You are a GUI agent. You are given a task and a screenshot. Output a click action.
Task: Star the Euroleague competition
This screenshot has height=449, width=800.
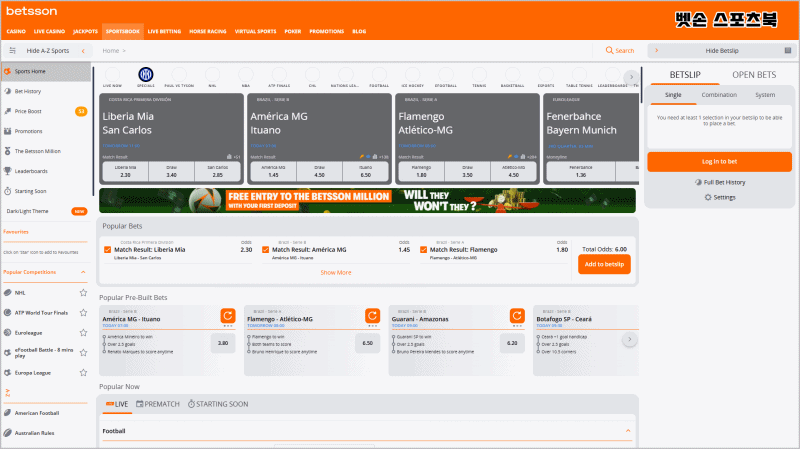coord(83,333)
